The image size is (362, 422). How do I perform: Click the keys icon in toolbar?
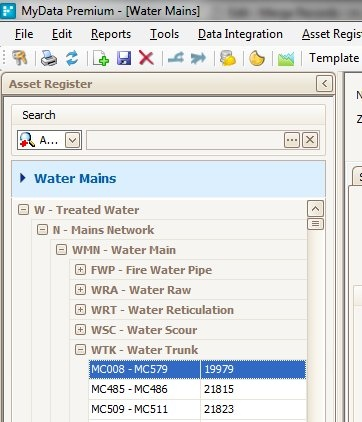(x=20, y=58)
